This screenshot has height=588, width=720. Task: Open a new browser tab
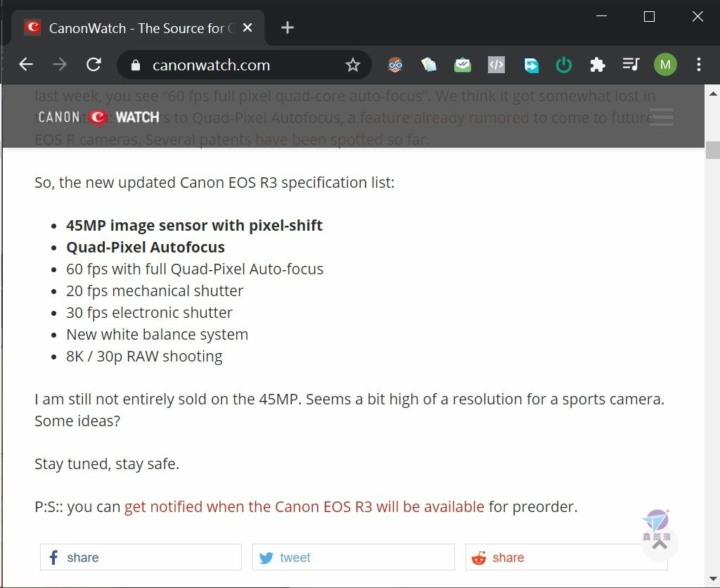click(288, 27)
